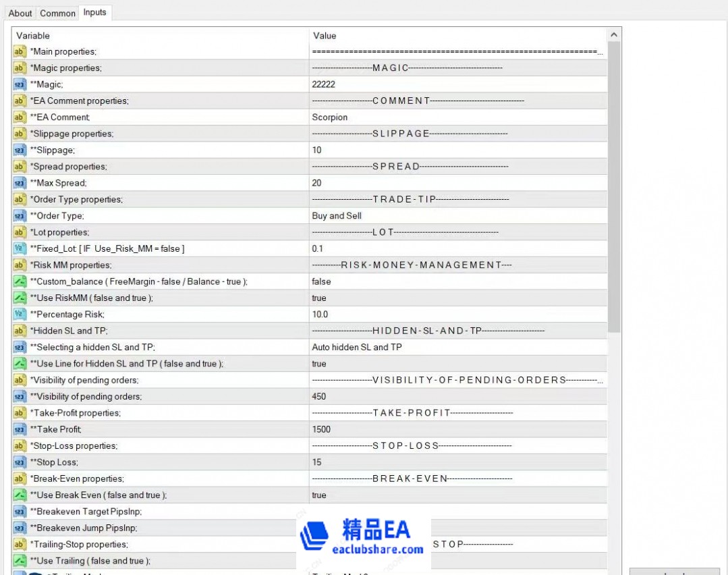This screenshot has height=575, width=728.
Task: Switch to the About tab
Action: [20, 13]
